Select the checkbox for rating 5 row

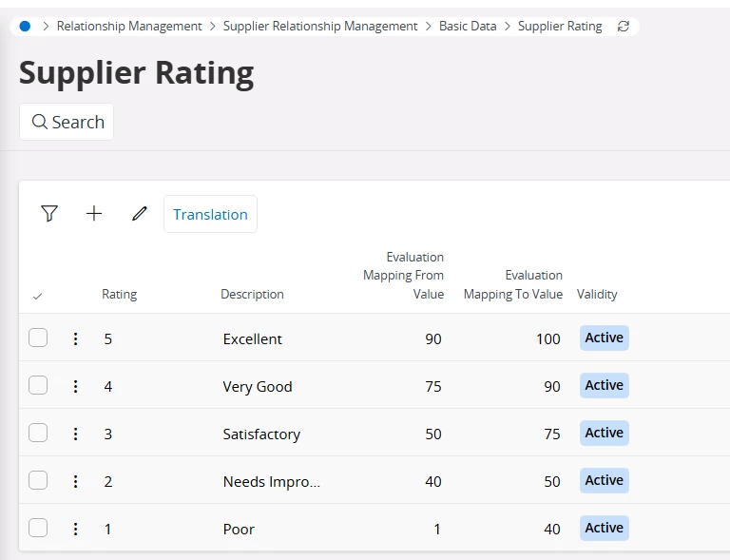(38, 338)
